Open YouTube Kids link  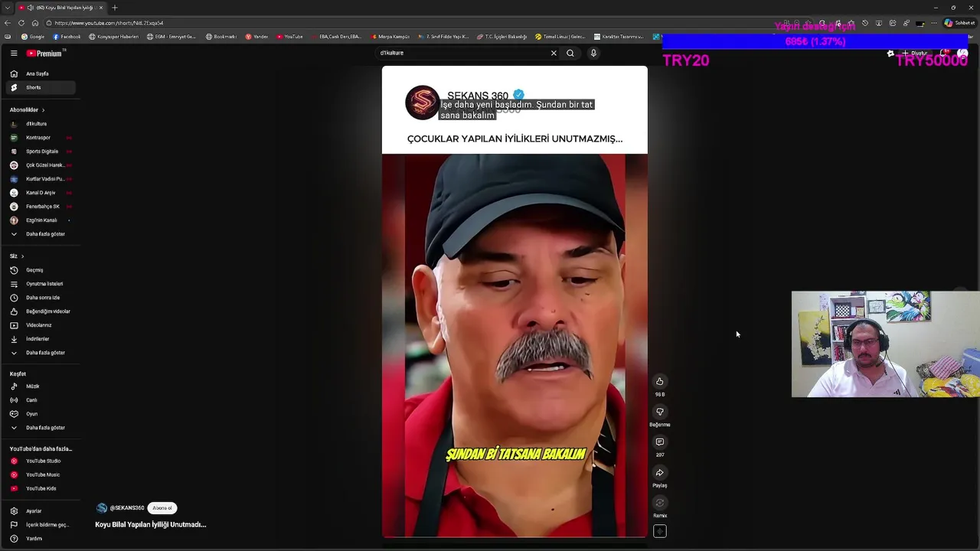click(40, 489)
